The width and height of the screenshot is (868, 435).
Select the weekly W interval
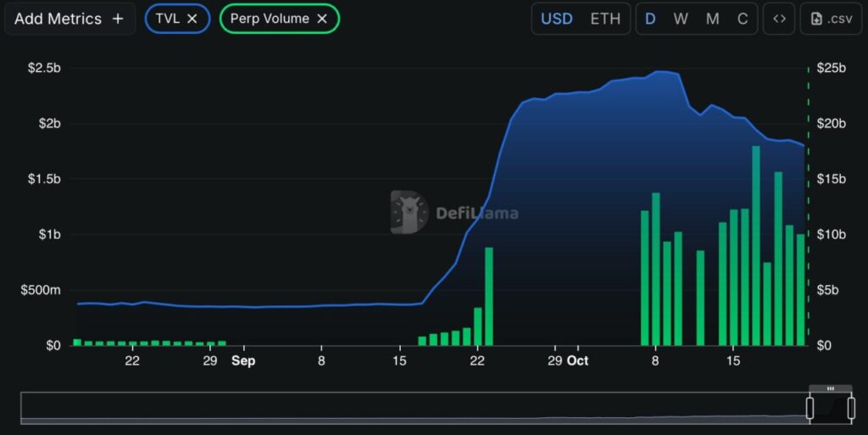pos(681,19)
